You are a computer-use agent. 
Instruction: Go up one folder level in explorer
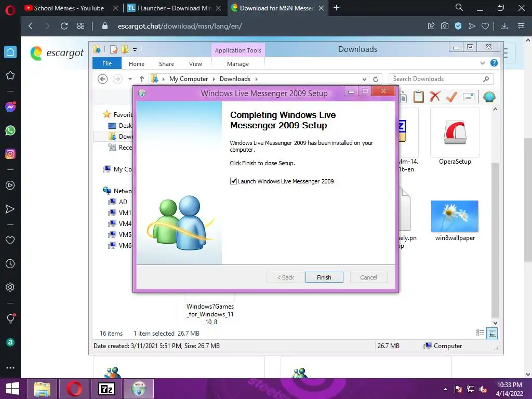(x=142, y=79)
